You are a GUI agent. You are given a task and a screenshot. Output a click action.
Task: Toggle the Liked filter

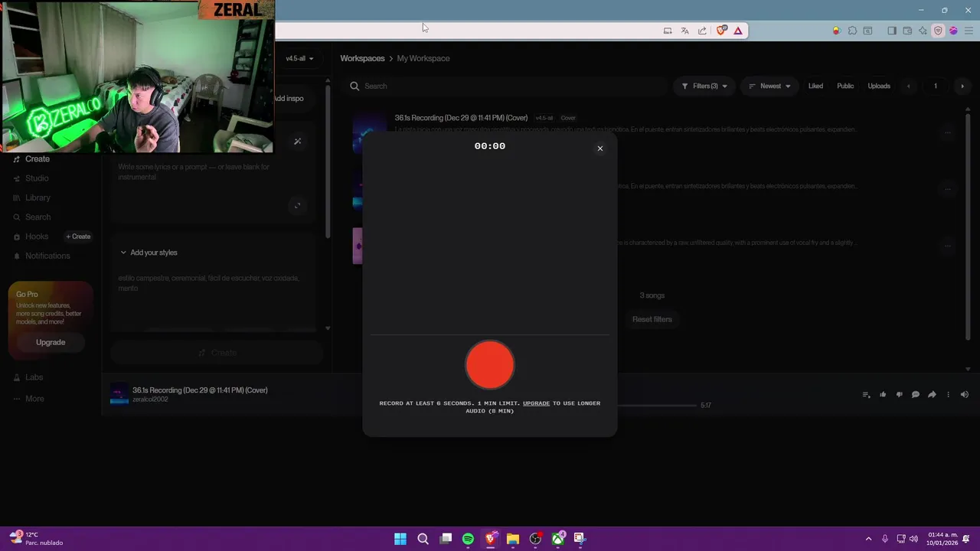(815, 86)
